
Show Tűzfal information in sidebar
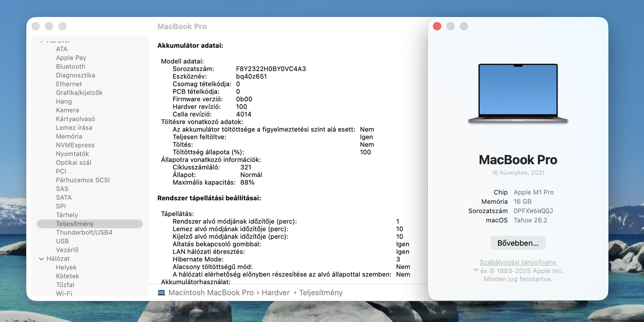(x=65, y=285)
